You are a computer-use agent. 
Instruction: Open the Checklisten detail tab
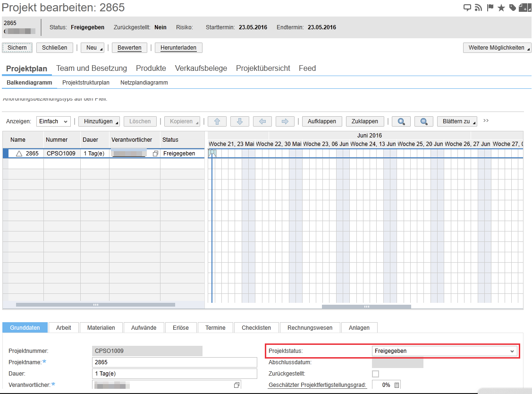(256, 328)
